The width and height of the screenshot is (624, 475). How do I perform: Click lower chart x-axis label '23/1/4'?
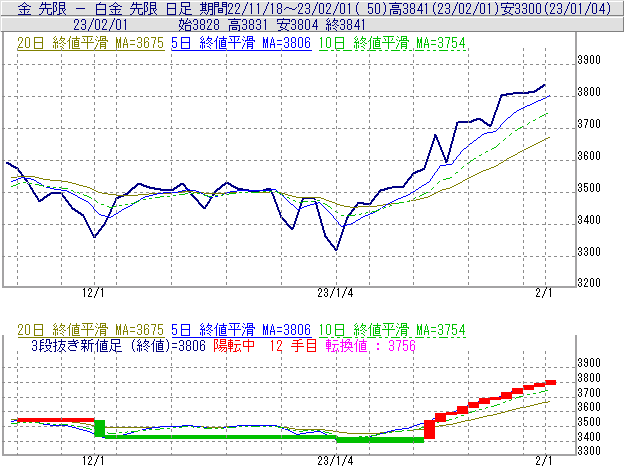[335, 461]
